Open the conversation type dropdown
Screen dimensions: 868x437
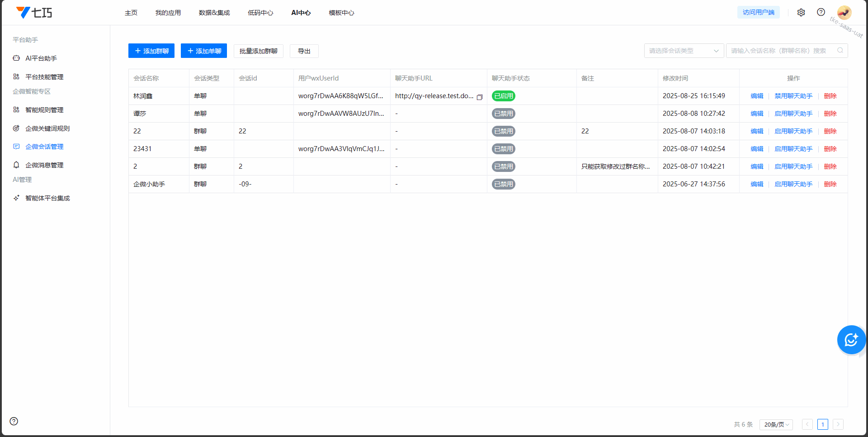(x=684, y=51)
